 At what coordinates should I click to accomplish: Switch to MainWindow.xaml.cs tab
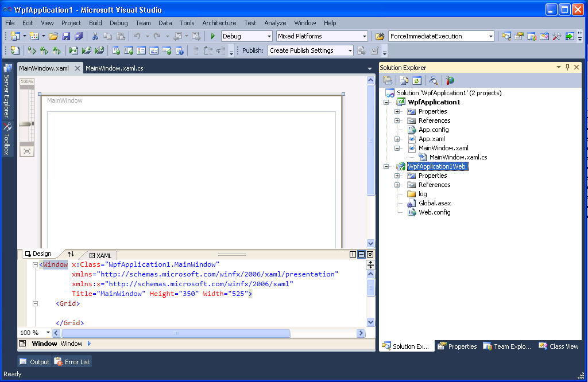click(x=114, y=68)
